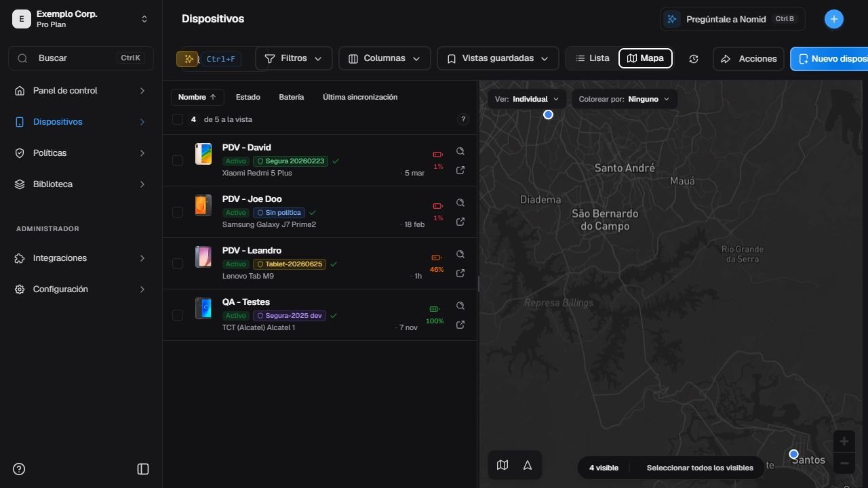Click the AI sparkle search icon

[188, 59]
